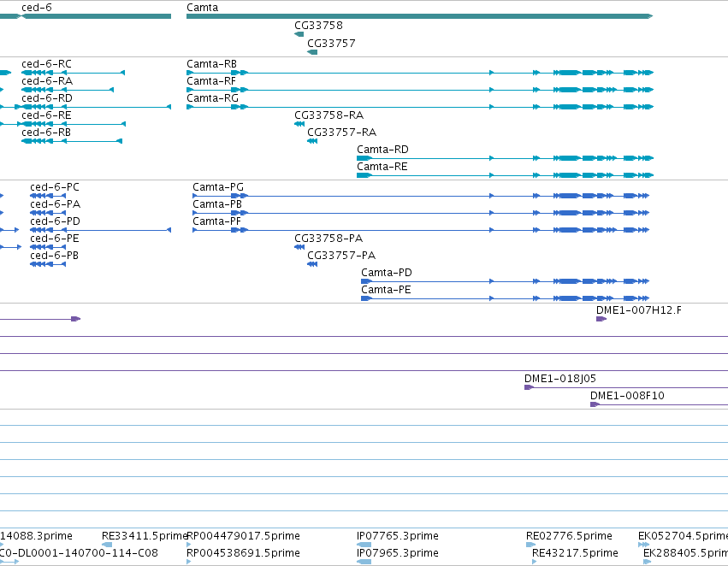
Task: Select transcript CG33758-RA
Action: [x=328, y=115]
